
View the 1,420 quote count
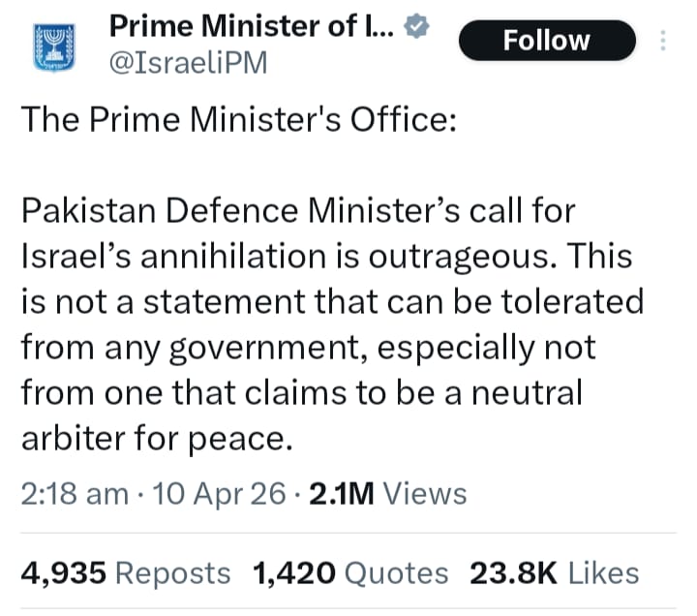click(x=293, y=572)
